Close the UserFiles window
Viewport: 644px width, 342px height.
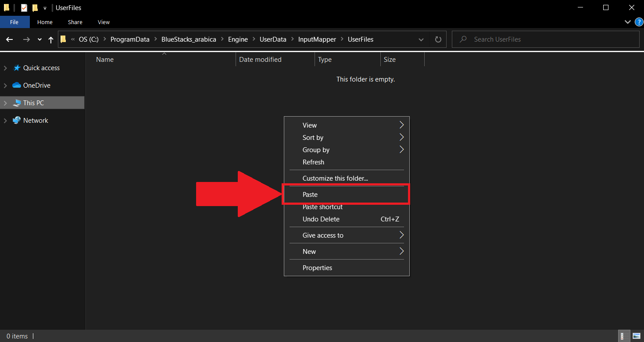click(631, 7)
